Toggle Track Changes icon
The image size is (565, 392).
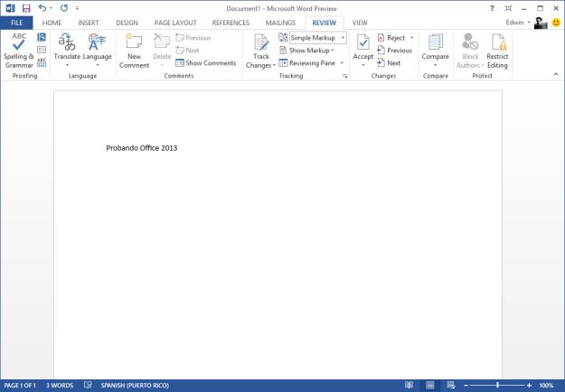pyautogui.click(x=261, y=43)
